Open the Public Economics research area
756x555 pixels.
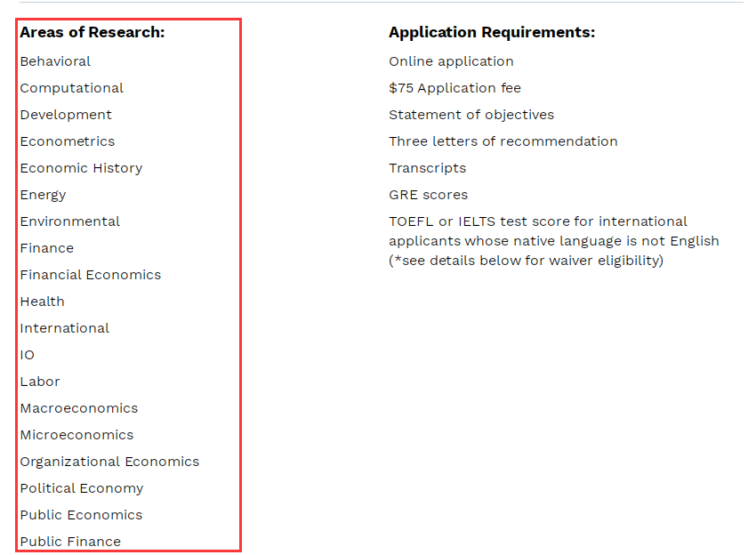coord(81,515)
